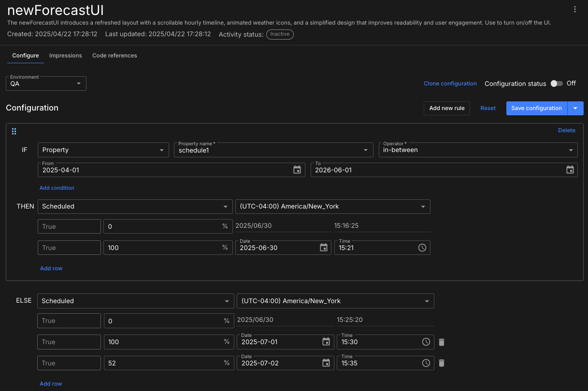The width and height of the screenshot is (588, 391).
Task: Click the Clone configuration link
Action: coord(450,84)
